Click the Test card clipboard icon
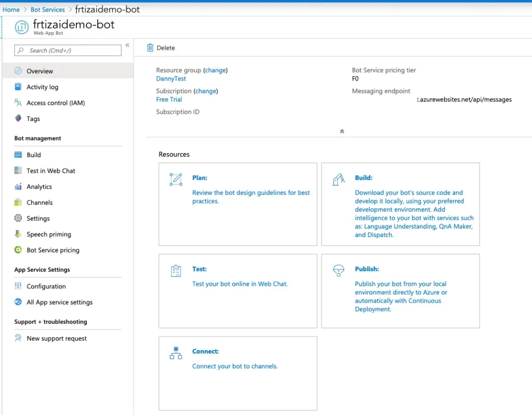 pos(176,271)
